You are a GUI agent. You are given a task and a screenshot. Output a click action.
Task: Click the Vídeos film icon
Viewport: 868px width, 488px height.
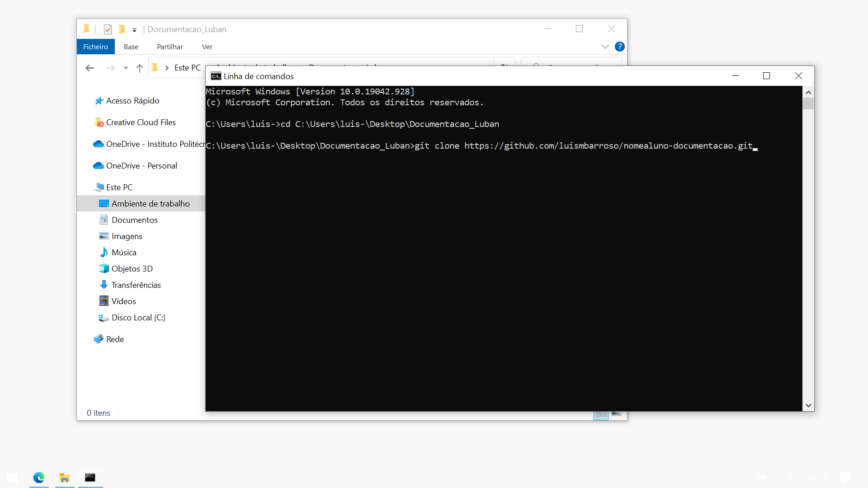click(104, 301)
